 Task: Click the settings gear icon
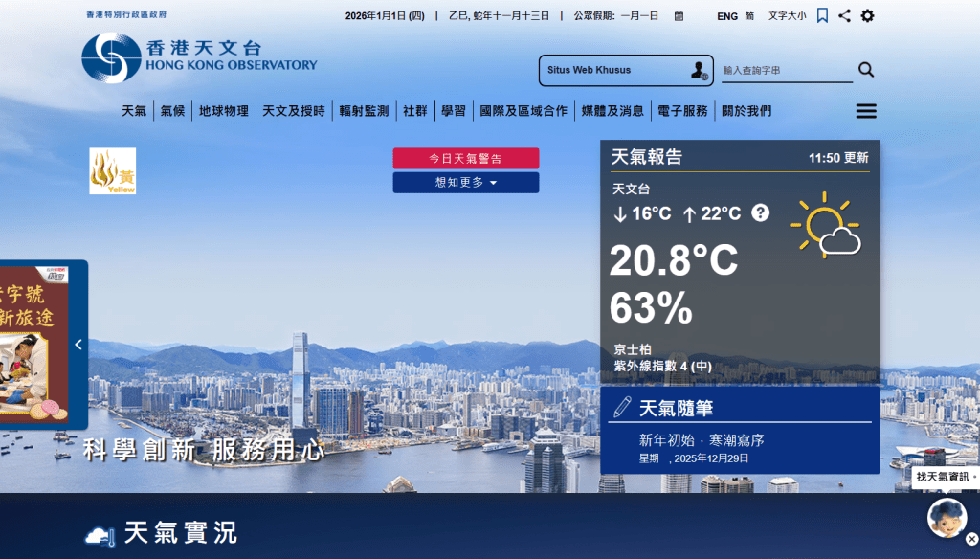coord(869,15)
